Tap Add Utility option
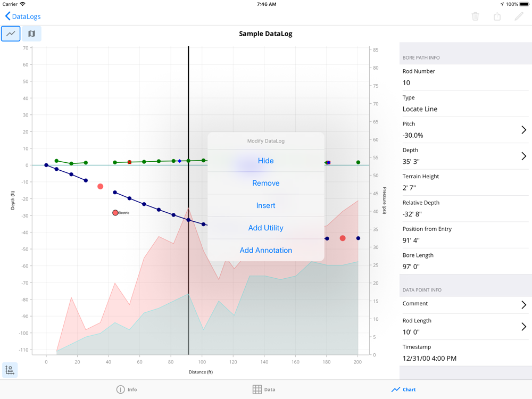 coord(265,228)
